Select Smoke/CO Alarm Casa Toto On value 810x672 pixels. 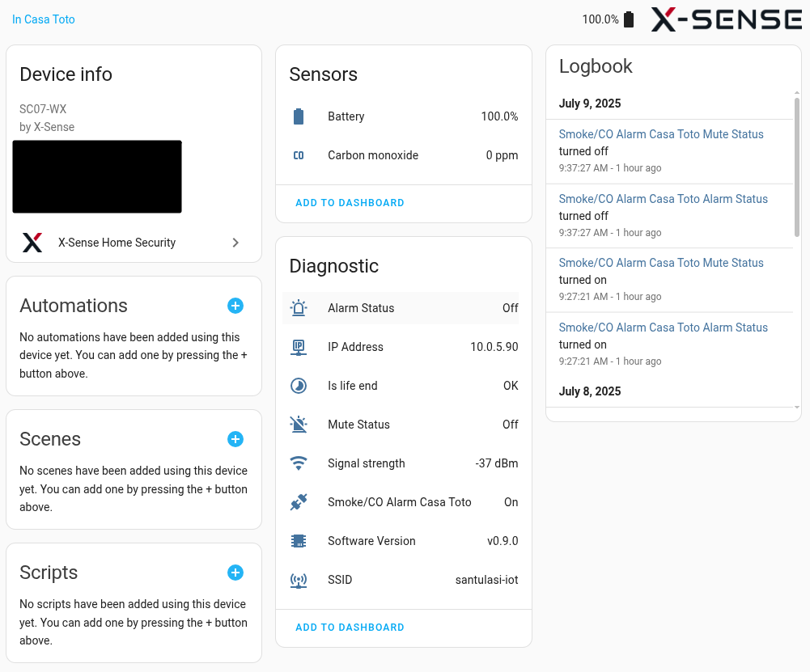[x=511, y=502]
